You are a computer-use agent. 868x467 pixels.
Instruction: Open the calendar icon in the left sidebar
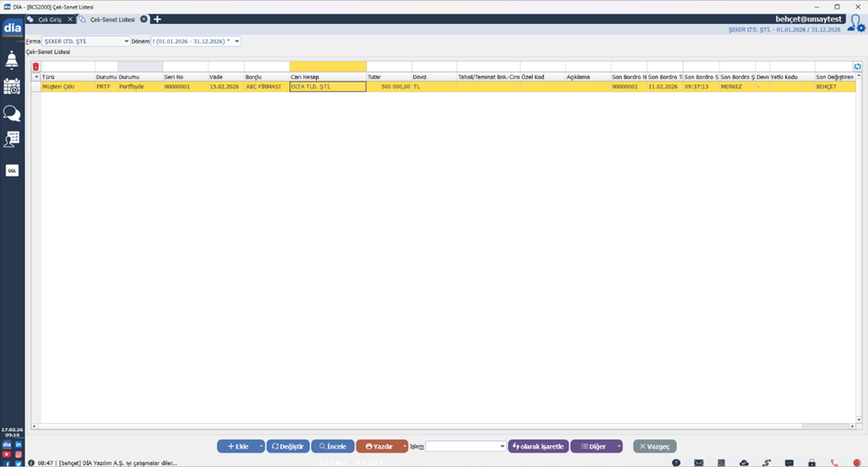(12, 86)
